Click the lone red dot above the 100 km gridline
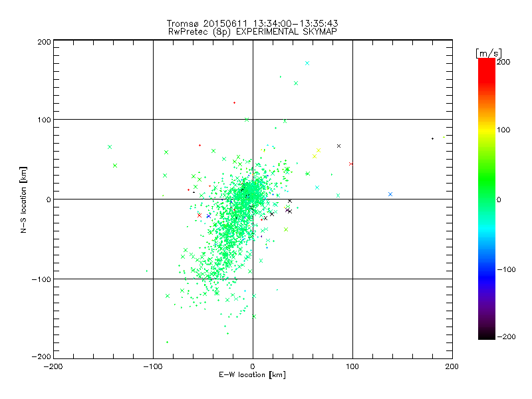 235,102
